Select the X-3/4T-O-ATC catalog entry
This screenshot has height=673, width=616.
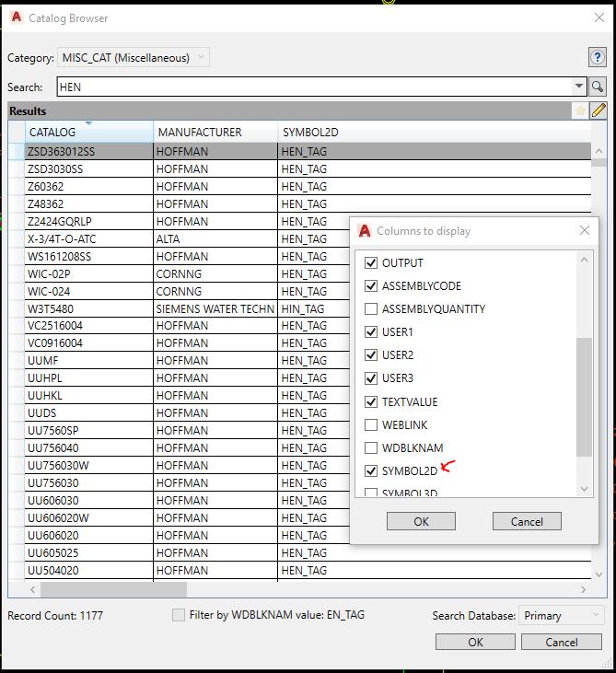click(x=89, y=239)
